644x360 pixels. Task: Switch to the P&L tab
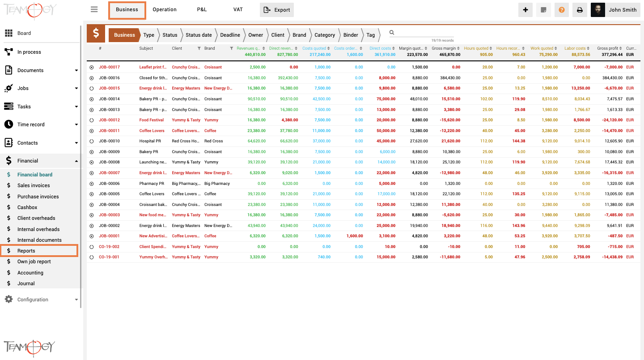tap(202, 10)
